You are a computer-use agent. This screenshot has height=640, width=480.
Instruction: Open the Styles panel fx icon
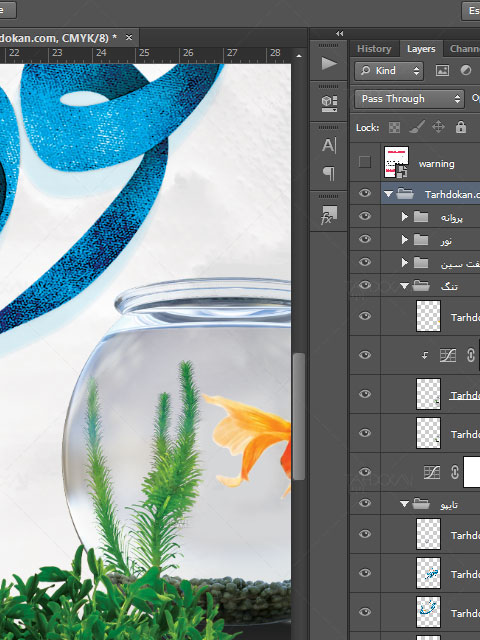pyautogui.click(x=329, y=215)
